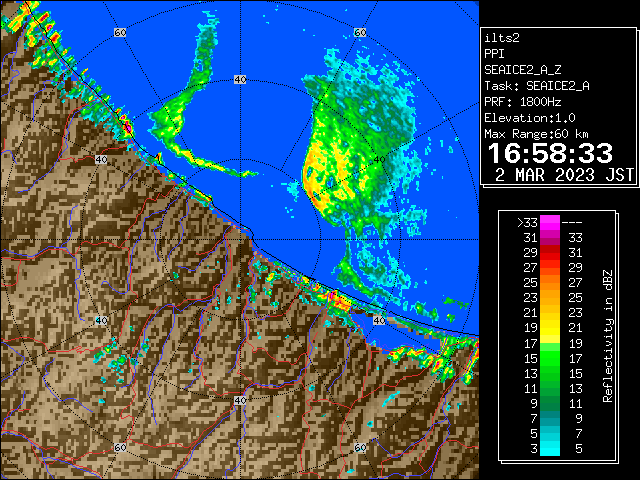The height and width of the screenshot is (480, 640).
Task: Click the --- label beside magenta band
Action: [572, 223]
